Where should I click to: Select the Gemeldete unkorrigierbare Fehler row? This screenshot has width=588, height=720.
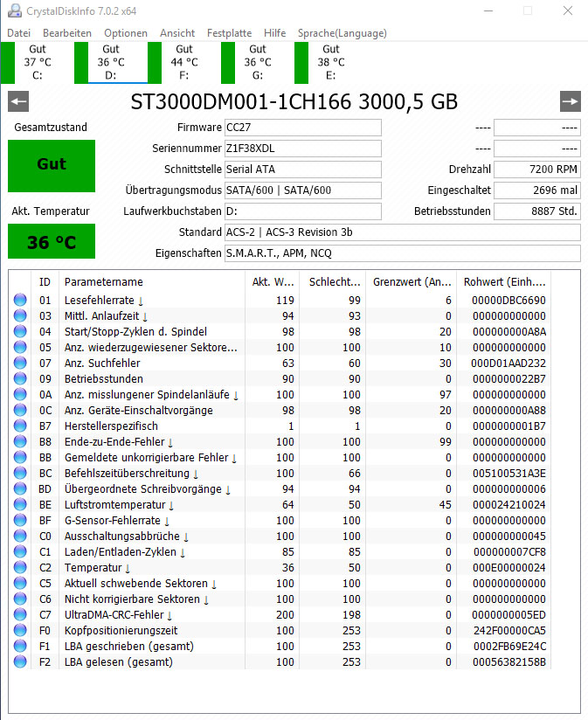pos(280,457)
